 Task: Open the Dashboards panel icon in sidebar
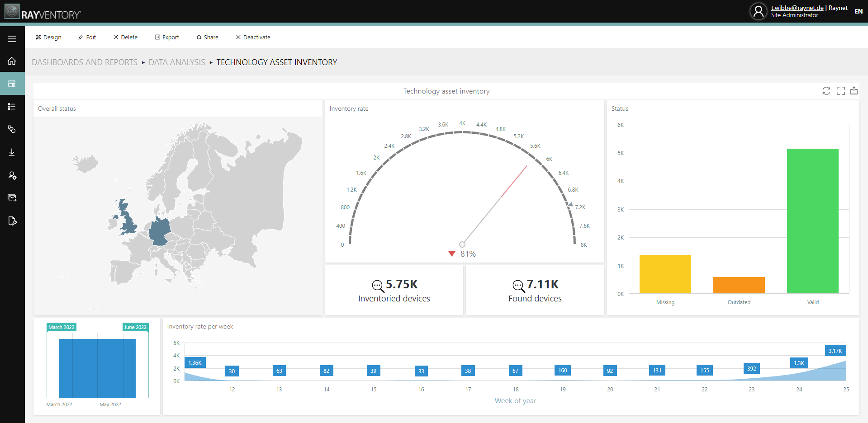click(12, 84)
